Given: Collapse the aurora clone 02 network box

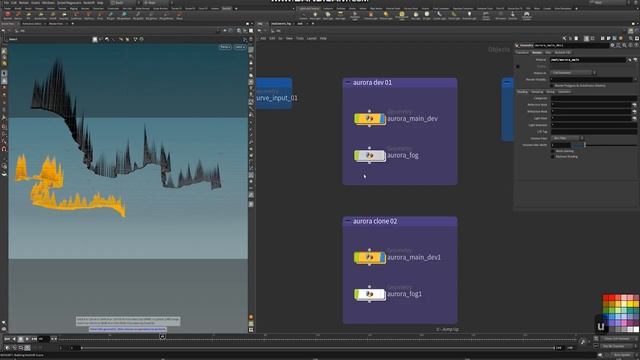Looking at the screenshot, I should (x=348, y=221).
